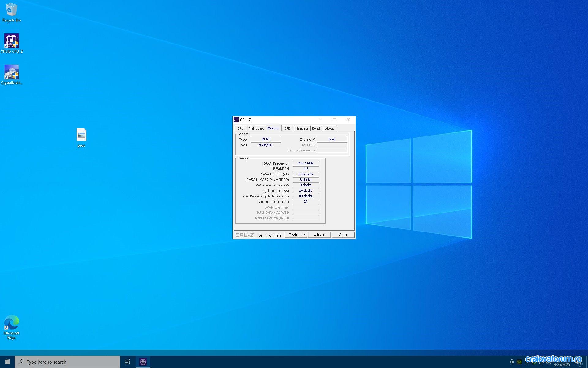Click the Channel # value Dual
Image resolution: width=588 pixels, height=368 pixels.
[332, 139]
